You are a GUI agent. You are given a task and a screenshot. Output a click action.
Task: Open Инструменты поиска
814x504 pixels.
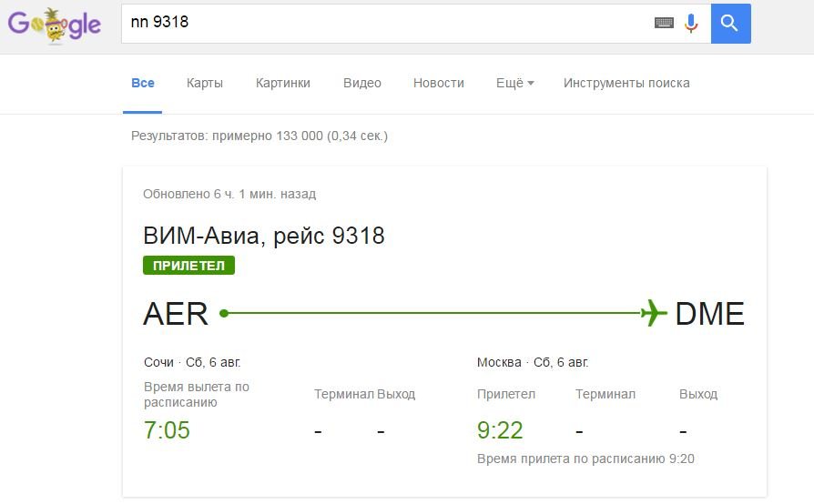point(626,83)
